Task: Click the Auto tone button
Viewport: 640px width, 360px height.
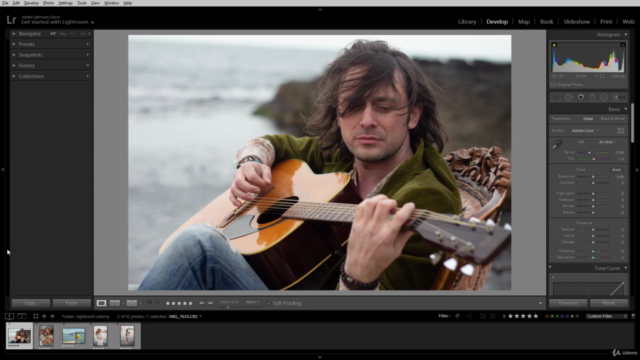Action: tap(616, 169)
